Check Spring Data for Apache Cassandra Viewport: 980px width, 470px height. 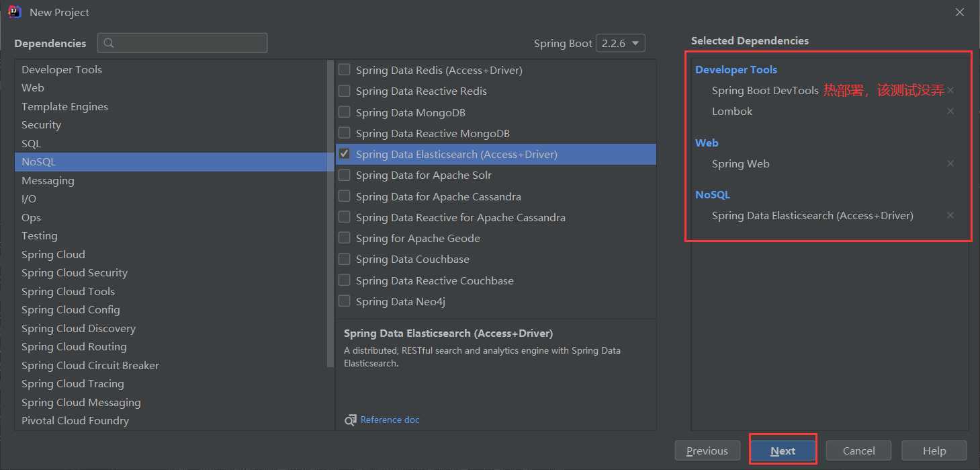click(x=345, y=196)
